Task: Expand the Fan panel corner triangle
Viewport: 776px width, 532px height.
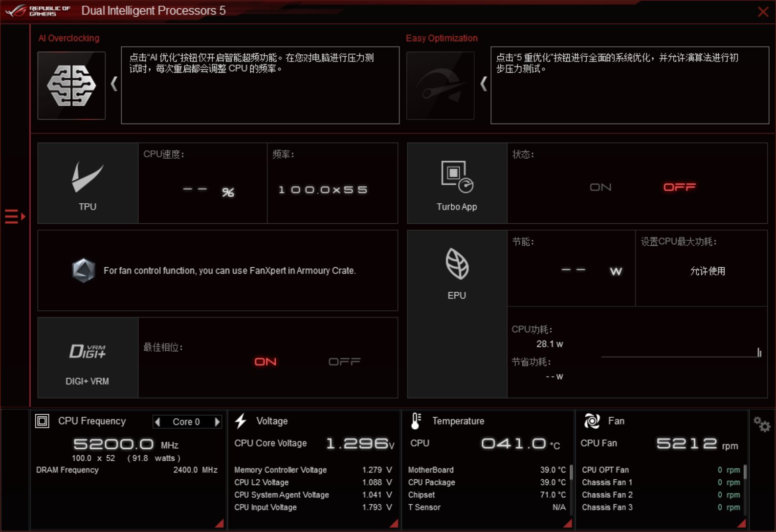Action: (x=742, y=523)
